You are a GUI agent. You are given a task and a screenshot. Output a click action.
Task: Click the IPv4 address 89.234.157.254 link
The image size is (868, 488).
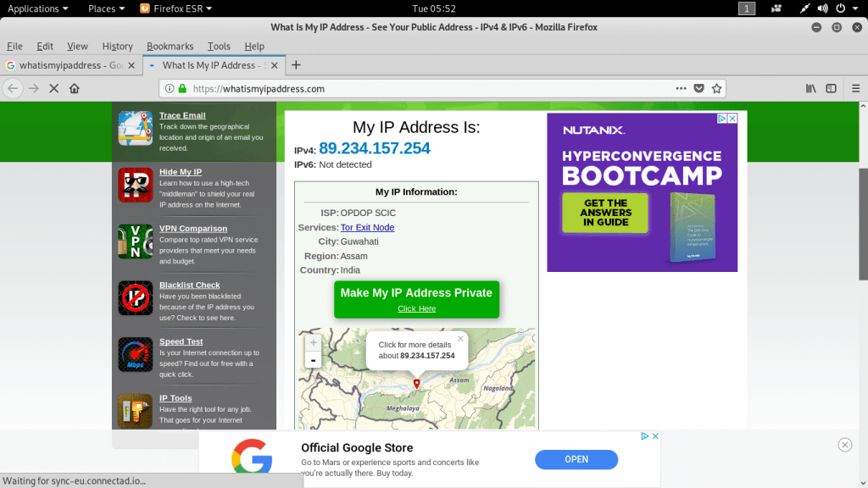coord(374,148)
